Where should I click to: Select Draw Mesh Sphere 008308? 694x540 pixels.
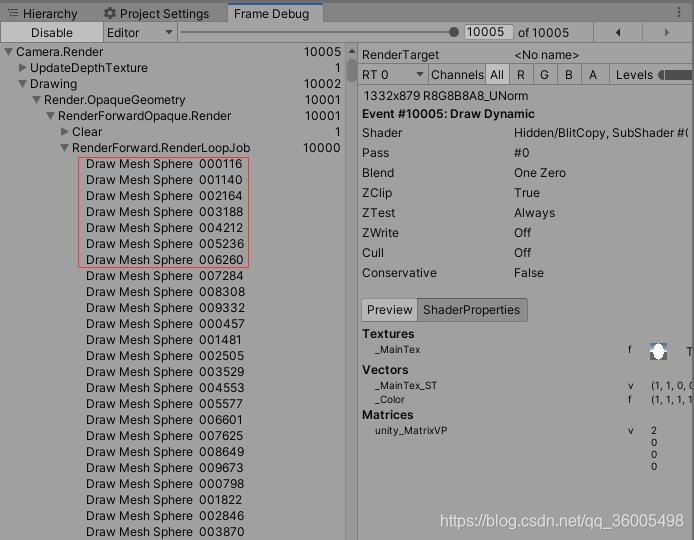coord(165,292)
